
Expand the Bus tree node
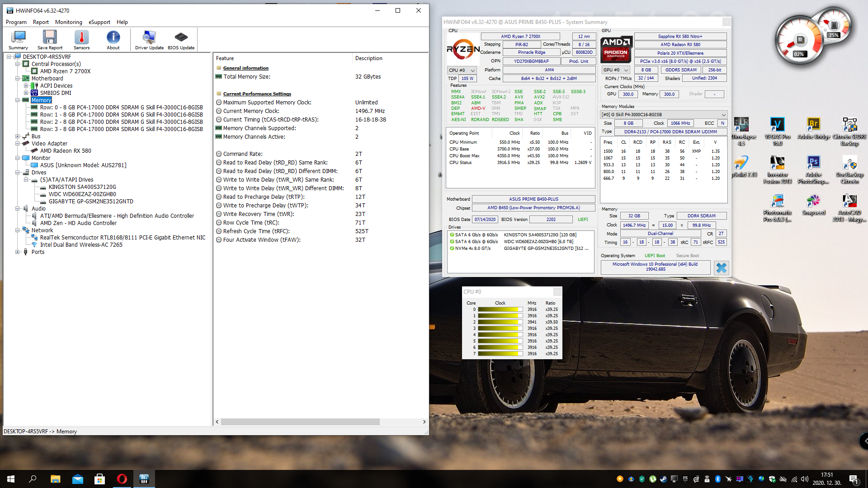coord(17,136)
